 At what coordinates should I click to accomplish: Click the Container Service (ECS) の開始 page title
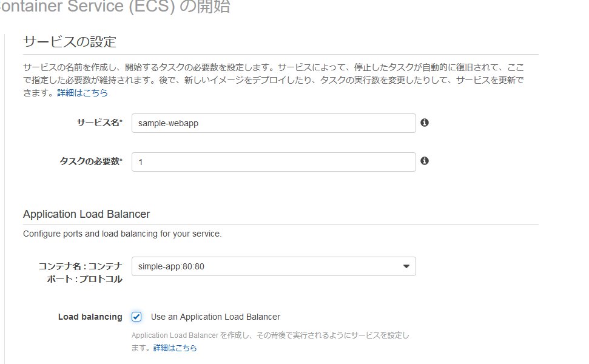click(115, 7)
